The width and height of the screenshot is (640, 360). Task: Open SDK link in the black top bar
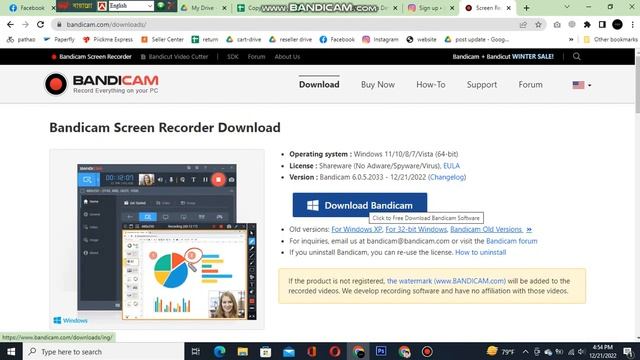233,56
